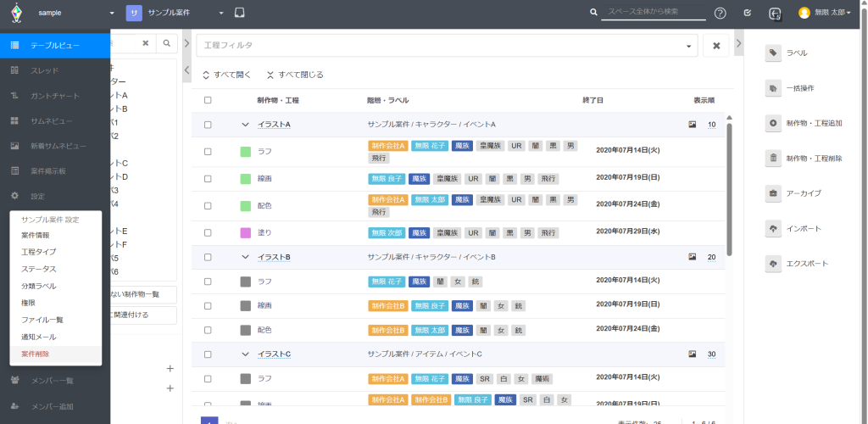Viewport: 868px width, 424px height.
Task: Click the アーカイブ icon
Action: (x=773, y=193)
